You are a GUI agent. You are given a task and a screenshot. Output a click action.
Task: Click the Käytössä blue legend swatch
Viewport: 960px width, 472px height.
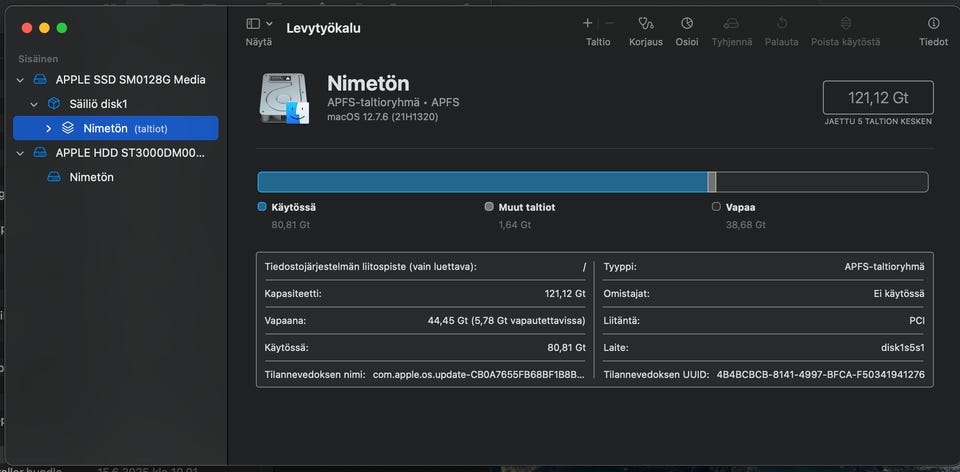click(262, 207)
